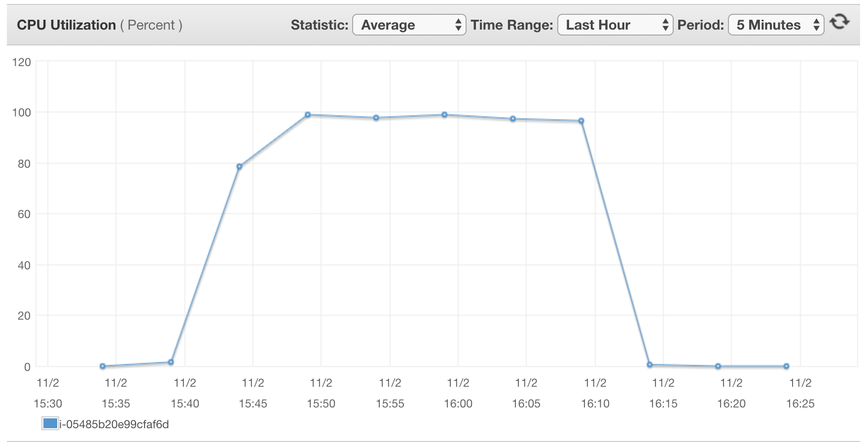The height and width of the screenshot is (442, 868).
Task: Select the first peak data point before 15:50
Action: (308, 115)
